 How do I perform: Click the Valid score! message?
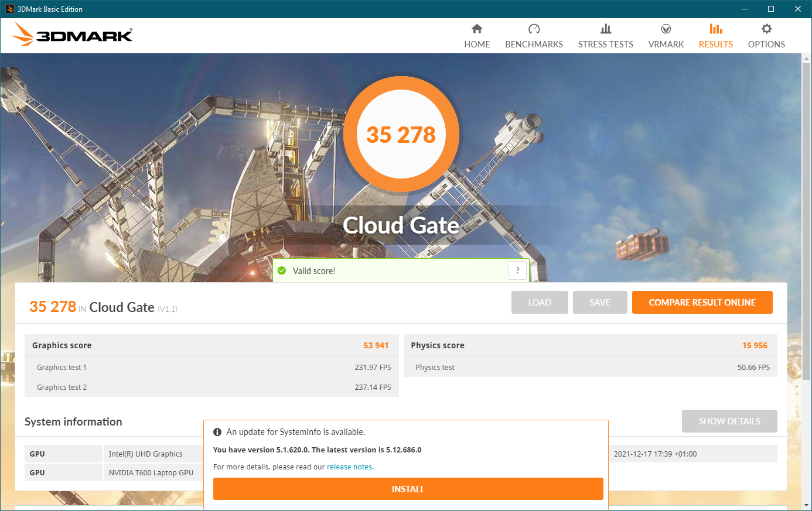pyautogui.click(x=314, y=270)
